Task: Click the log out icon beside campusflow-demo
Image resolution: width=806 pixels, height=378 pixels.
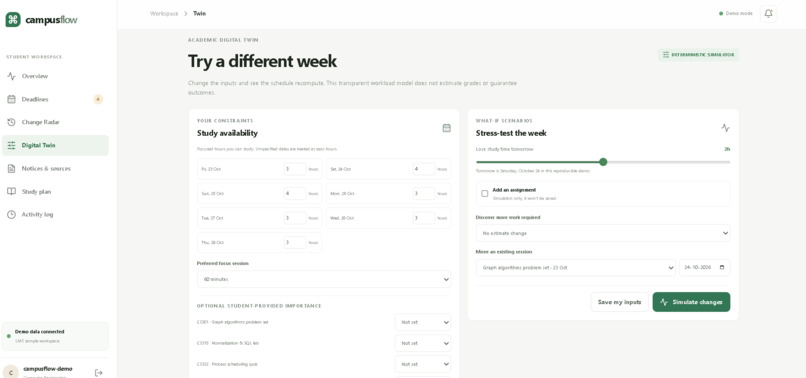Action: [x=99, y=372]
